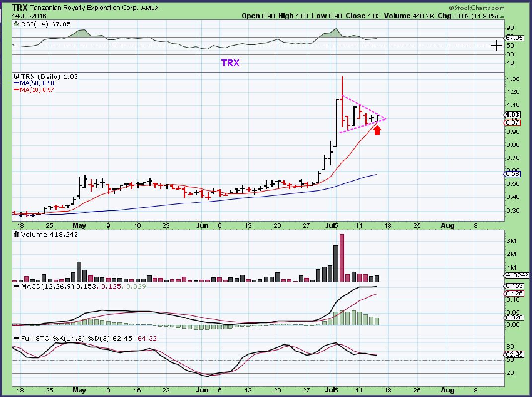Click the "Jun" label on the bottom date axis
The image size is (532, 397).
202,390
